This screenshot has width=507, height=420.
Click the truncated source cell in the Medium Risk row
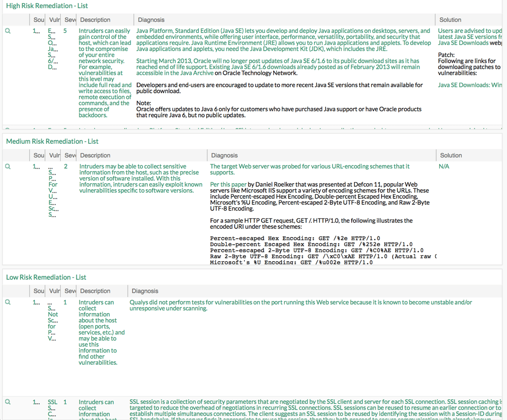pos(36,166)
